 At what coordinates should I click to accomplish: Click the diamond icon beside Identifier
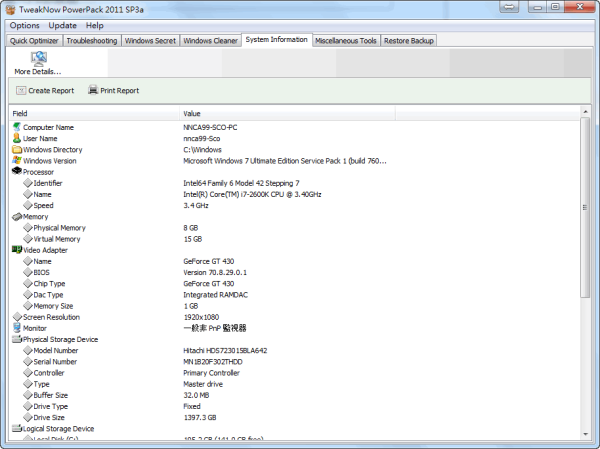click(x=28, y=183)
